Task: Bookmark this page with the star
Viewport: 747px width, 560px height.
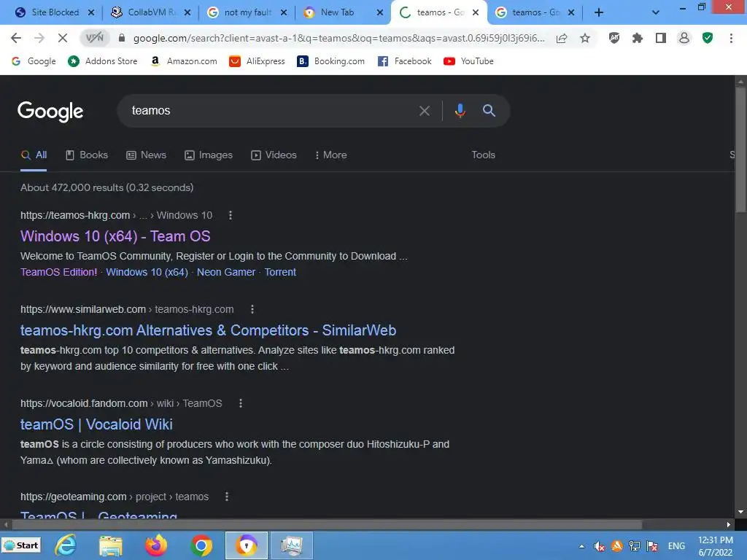Action: point(585,38)
